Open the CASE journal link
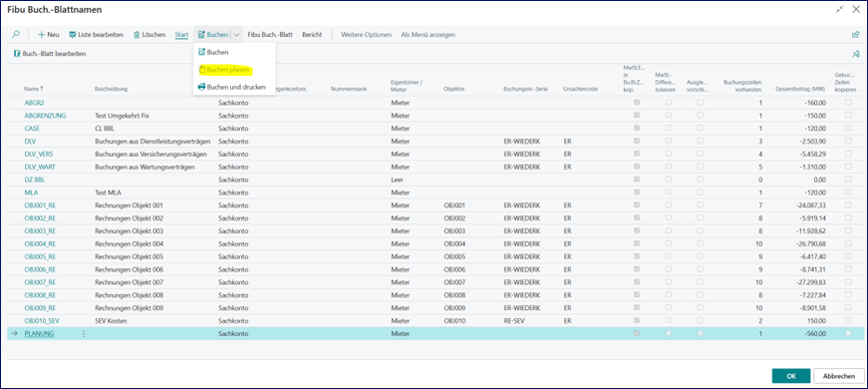Screen dimensions: 868x389 pyautogui.click(x=32, y=129)
